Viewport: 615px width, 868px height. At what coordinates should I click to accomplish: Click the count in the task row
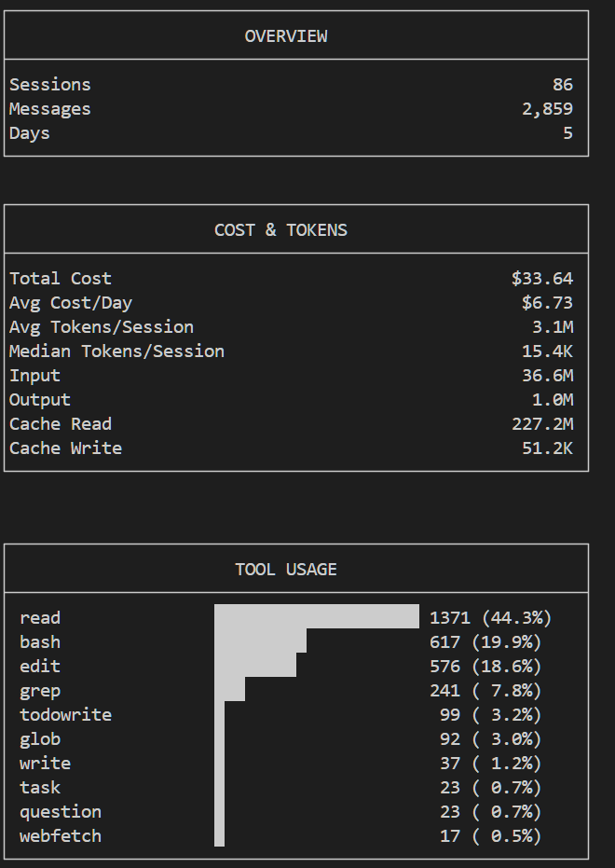point(490,789)
